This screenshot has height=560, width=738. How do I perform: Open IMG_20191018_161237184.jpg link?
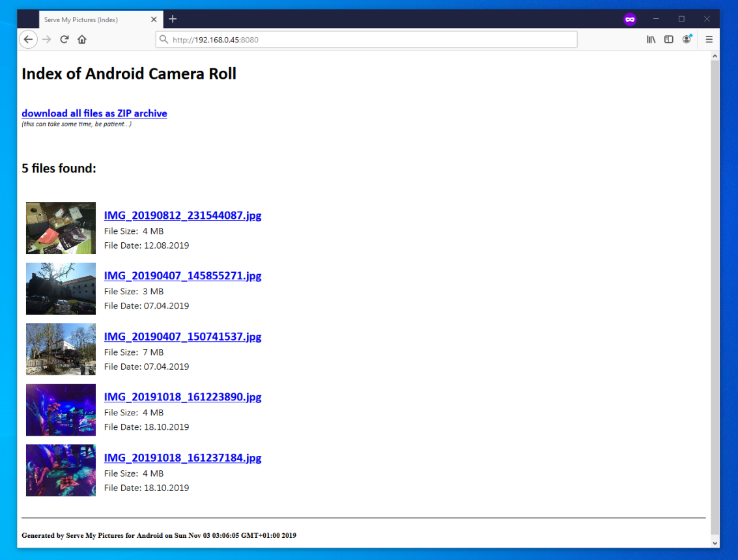pos(182,458)
